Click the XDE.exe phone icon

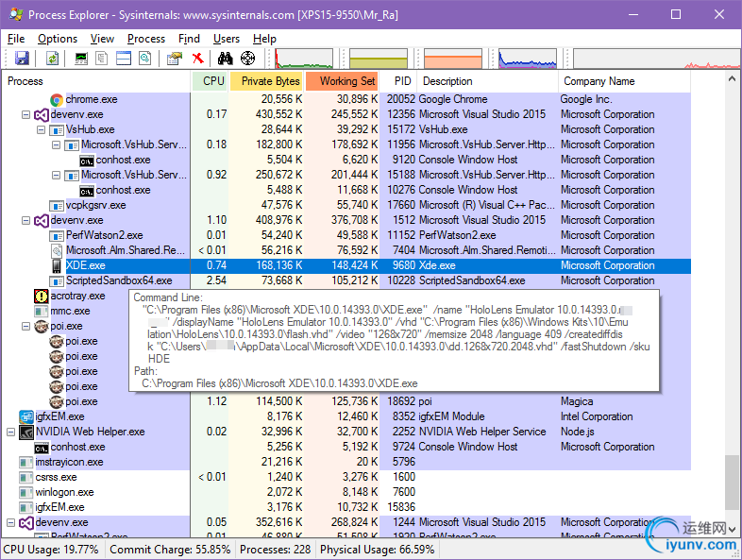click(x=57, y=265)
